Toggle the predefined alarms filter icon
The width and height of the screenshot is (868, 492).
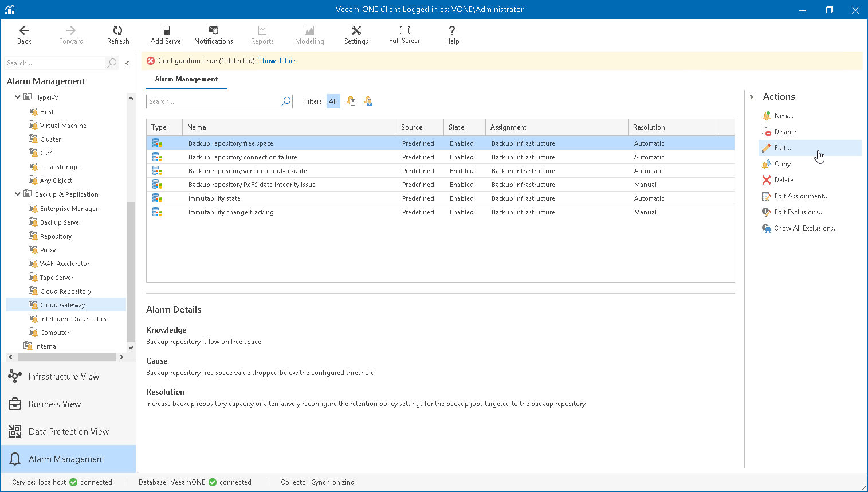pyautogui.click(x=351, y=101)
